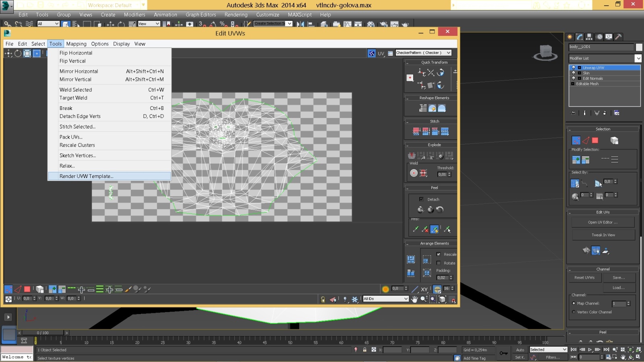Viewport: 644px width, 362px height.
Task: Click Quick Peel icon in Peel rollout
Action: click(x=420, y=209)
